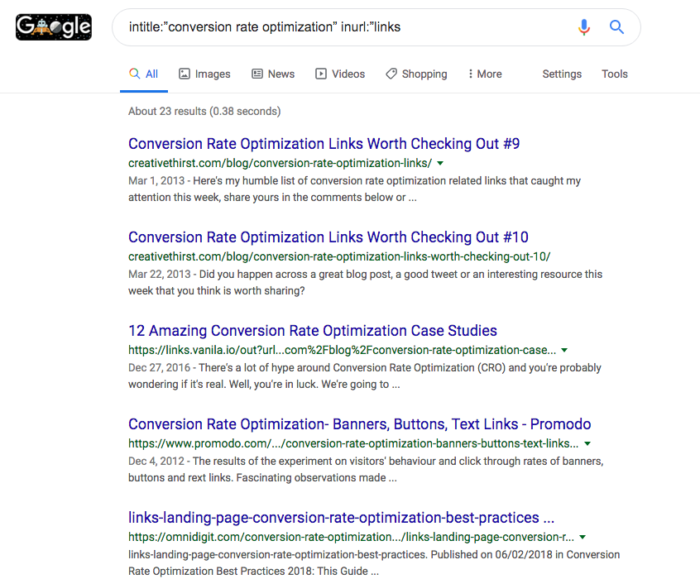Expand the arrow beside promodo.com URL
This screenshot has width=700, height=579.
click(588, 444)
